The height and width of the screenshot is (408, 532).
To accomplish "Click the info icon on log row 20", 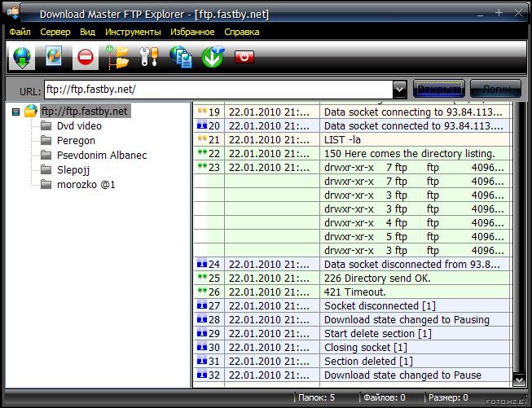I will (202, 125).
